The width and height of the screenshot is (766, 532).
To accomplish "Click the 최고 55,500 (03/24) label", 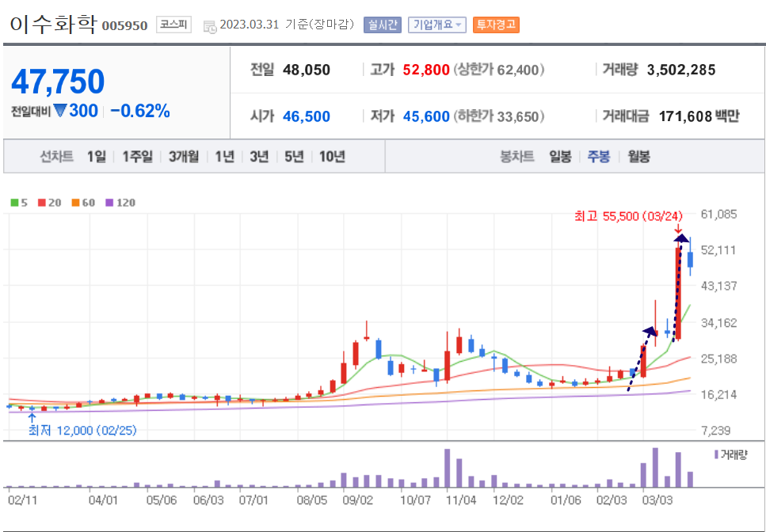I will click(628, 216).
